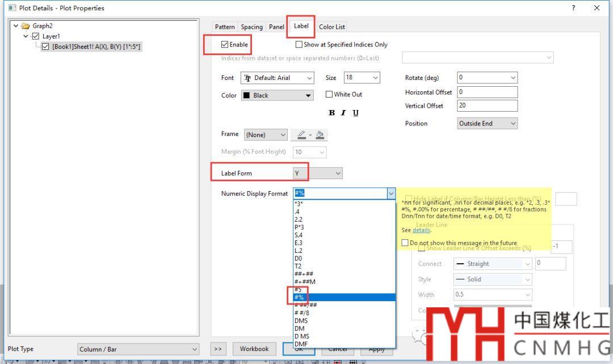Viewport: 613px width, 364px height.
Task: Switch to the Panel tab
Action: click(x=276, y=27)
